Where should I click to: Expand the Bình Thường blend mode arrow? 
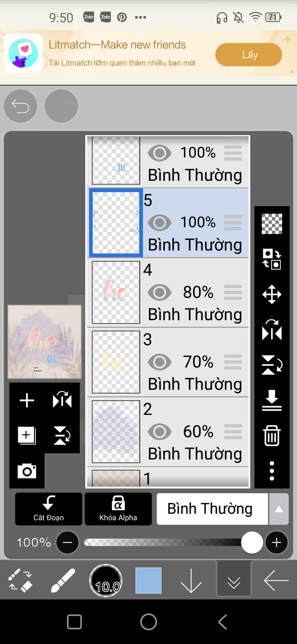[279, 509]
